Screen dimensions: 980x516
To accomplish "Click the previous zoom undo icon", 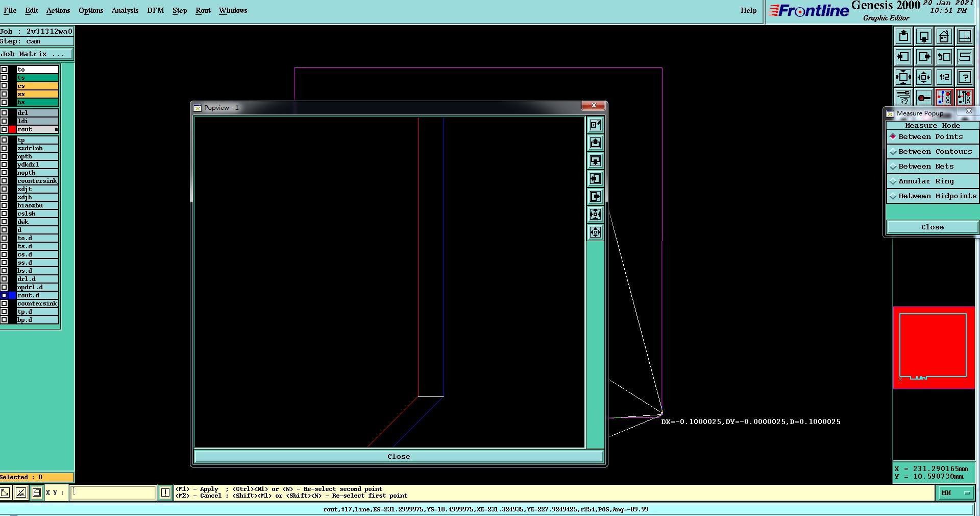I will point(944,57).
